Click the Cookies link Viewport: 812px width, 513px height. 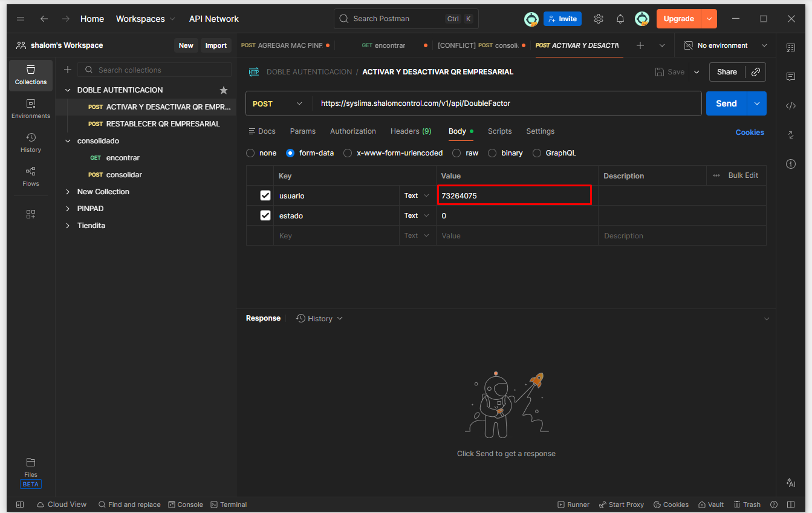click(749, 132)
